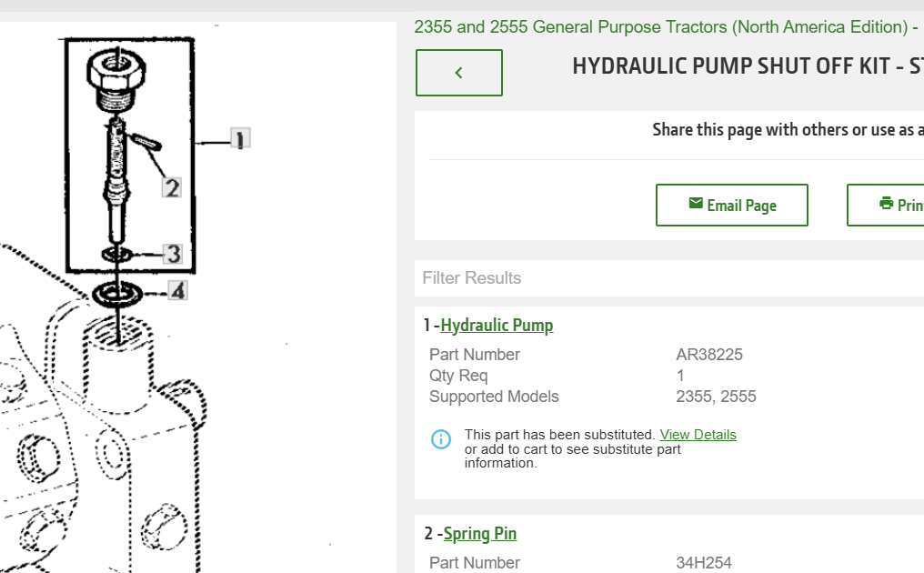Viewport: 924px width, 573px height.
Task: Click the spring pin drawing in diagram
Action: click(146, 142)
